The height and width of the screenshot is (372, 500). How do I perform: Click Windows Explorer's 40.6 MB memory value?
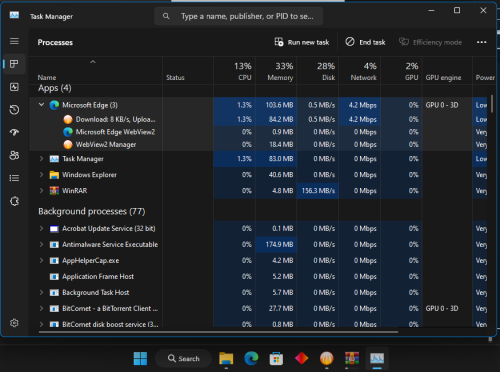pyautogui.click(x=276, y=175)
